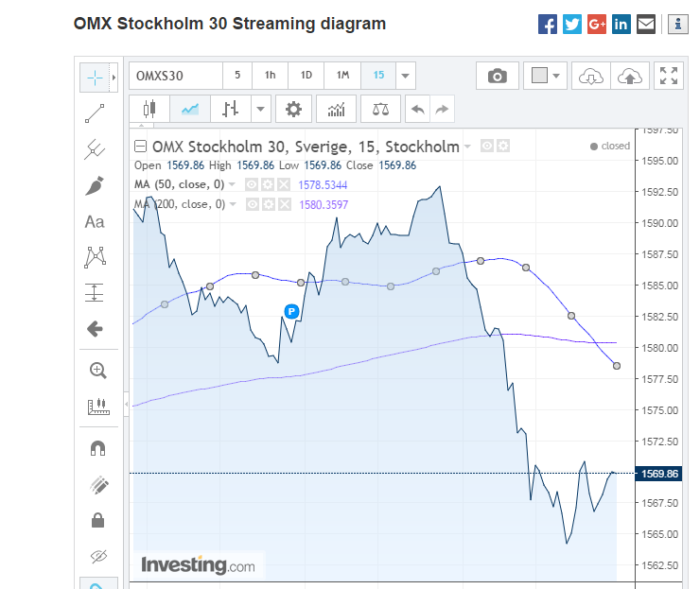Select the brush drawing tool
The width and height of the screenshot is (700, 589).
coord(95,185)
